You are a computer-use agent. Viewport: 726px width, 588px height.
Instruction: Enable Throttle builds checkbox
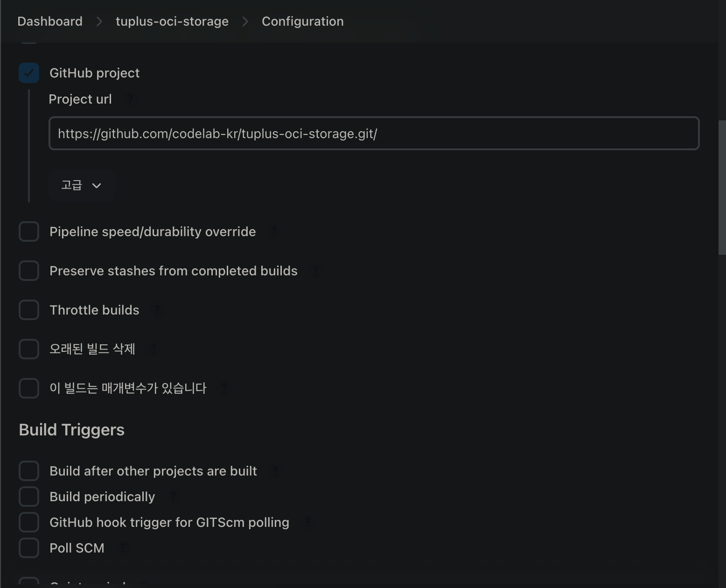[x=29, y=310]
